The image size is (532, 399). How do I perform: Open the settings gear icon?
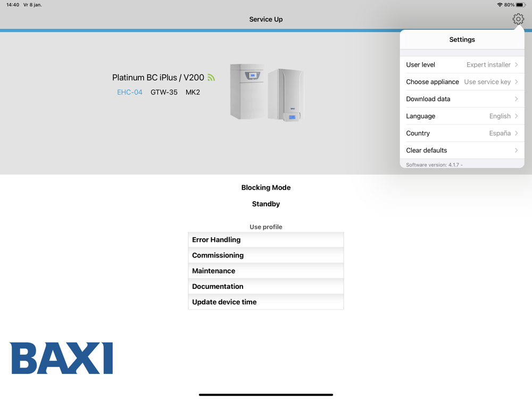518,19
